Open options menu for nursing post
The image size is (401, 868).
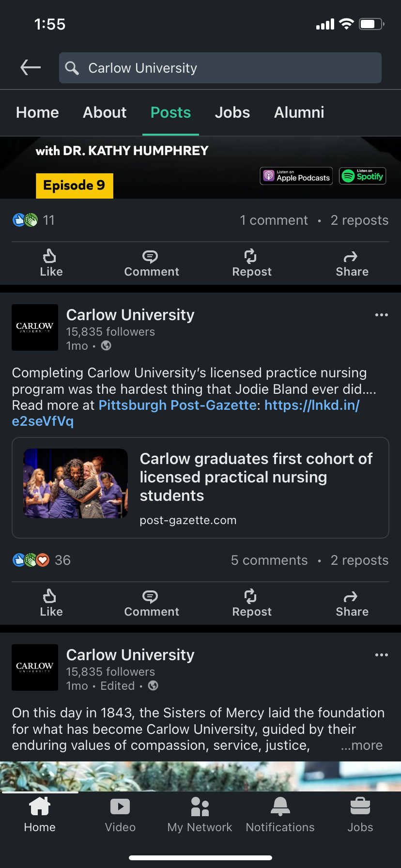coord(381,315)
